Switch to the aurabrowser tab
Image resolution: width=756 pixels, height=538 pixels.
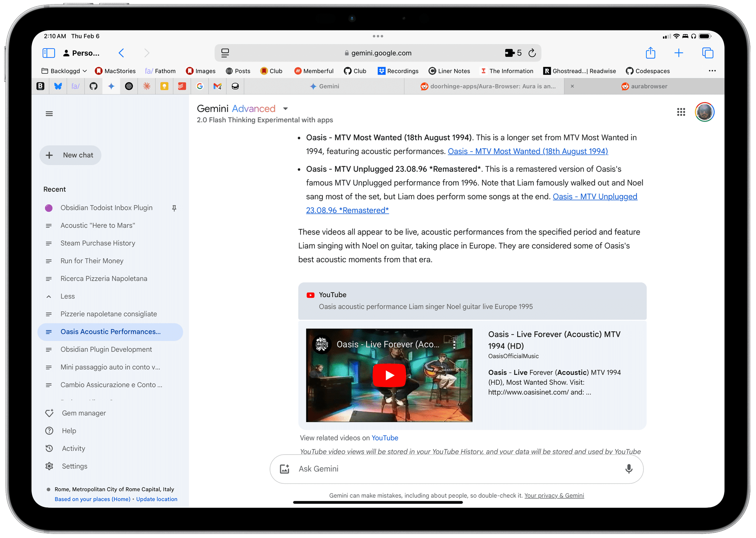pyautogui.click(x=644, y=86)
